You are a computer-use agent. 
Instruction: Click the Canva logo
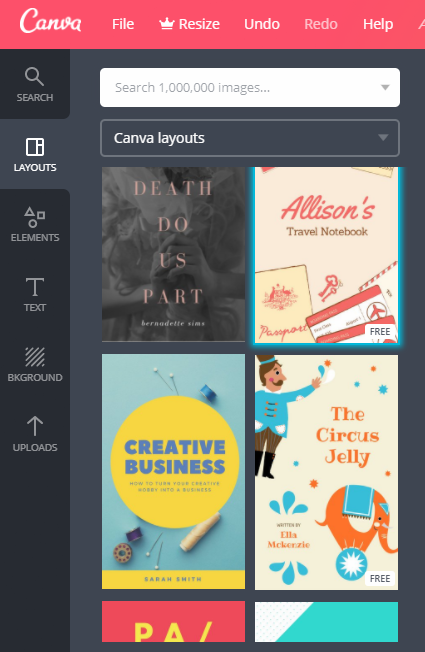50,21
